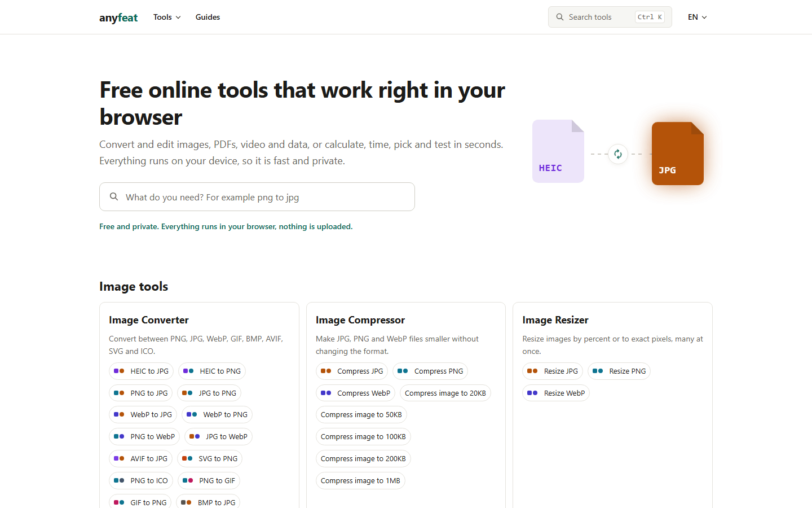The image size is (812, 508).
Task: Open the Resize WebP tool
Action: click(556, 393)
